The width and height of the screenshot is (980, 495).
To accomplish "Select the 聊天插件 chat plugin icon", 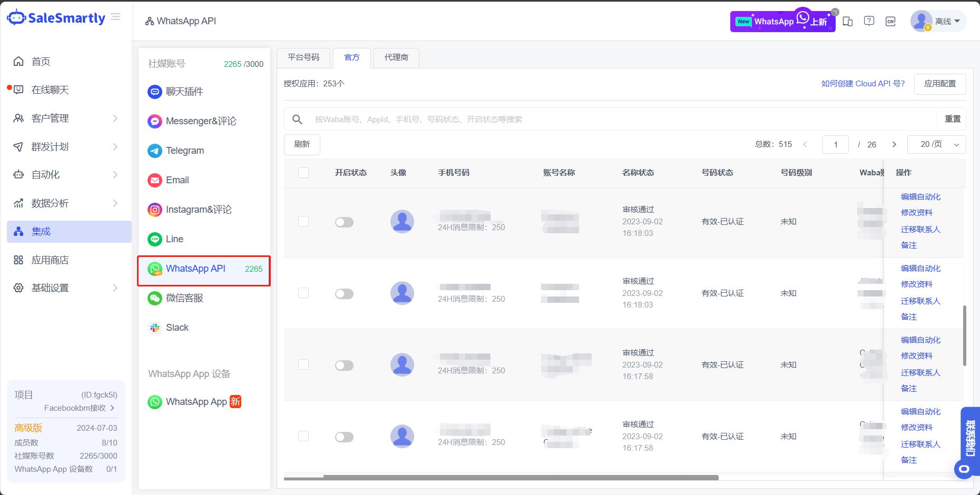I will coord(155,92).
